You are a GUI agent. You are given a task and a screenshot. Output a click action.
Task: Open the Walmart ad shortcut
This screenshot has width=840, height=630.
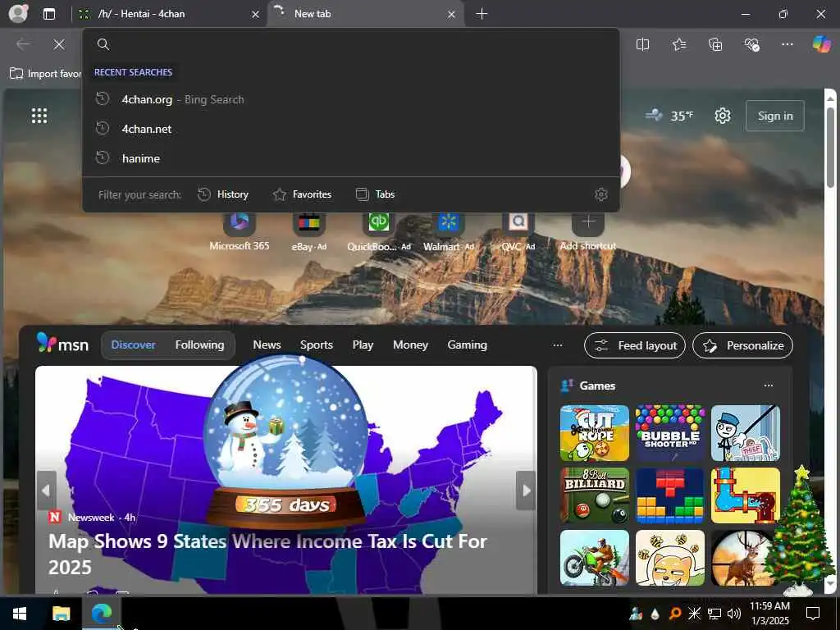coord(449,232)
